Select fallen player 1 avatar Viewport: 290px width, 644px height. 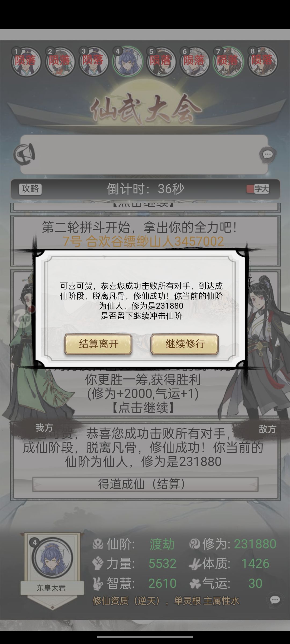[26, 62]
